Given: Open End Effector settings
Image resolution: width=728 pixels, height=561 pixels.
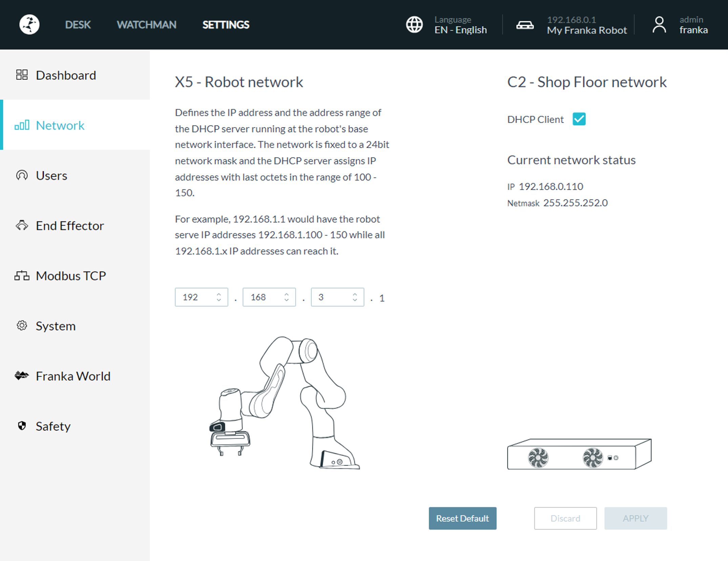Looking at the screenshot, I should coord(70,225).
